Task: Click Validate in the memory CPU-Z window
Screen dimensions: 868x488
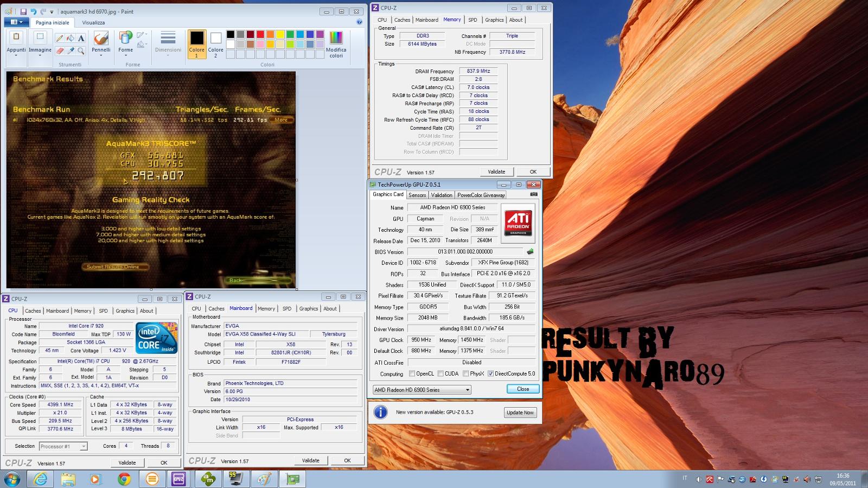Action: click(496, 172)
